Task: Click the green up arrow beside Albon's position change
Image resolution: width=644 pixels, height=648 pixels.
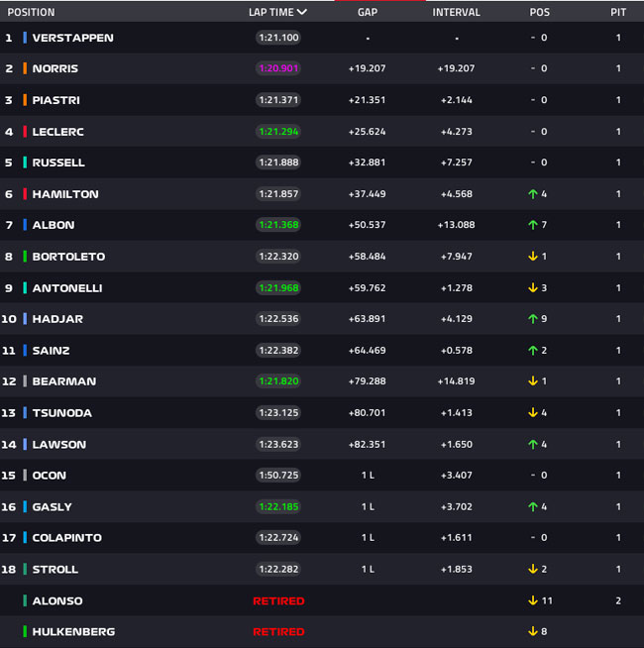Action: pyautogui.click(x=533, y=225)
